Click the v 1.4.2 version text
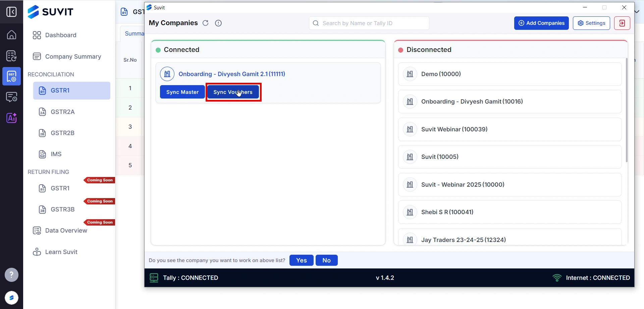 [385, 278]
